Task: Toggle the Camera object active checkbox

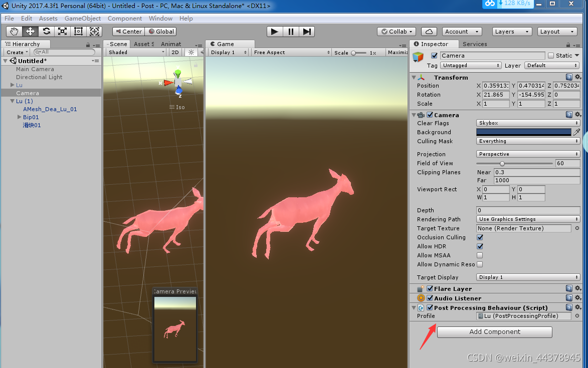Action: (434, 56)
